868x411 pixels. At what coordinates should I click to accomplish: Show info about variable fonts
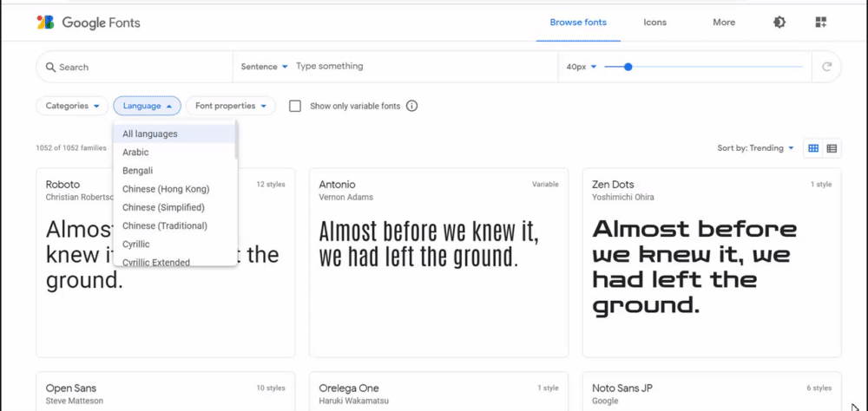coord(411,106)
